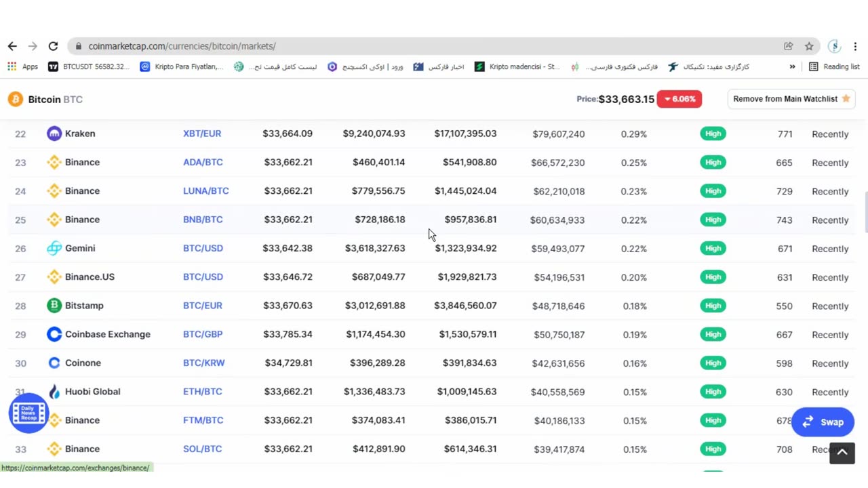Open the BTC/KRW pair link
Image resolution: width=868 pixels, height=488 pixels.
pos(204,363)
